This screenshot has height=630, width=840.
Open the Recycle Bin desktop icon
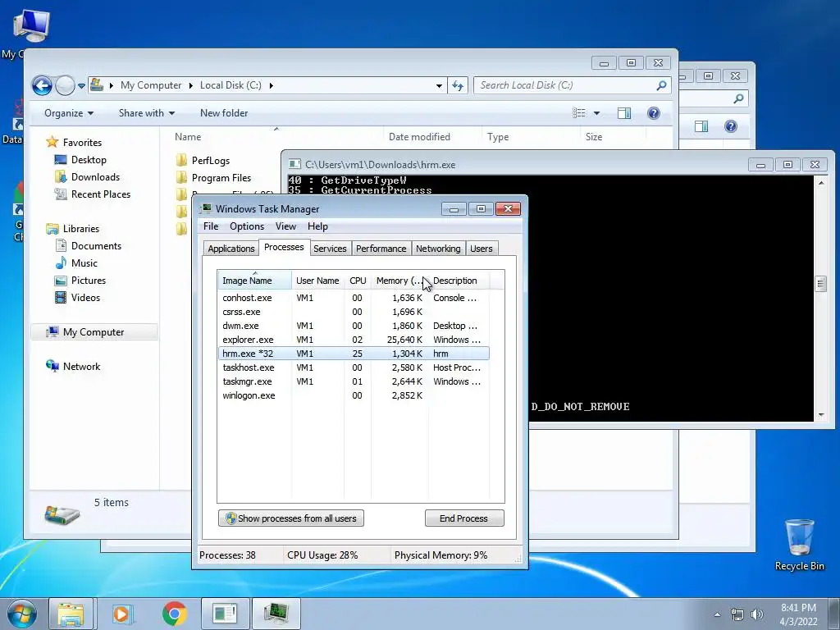(x=799, y=545)
